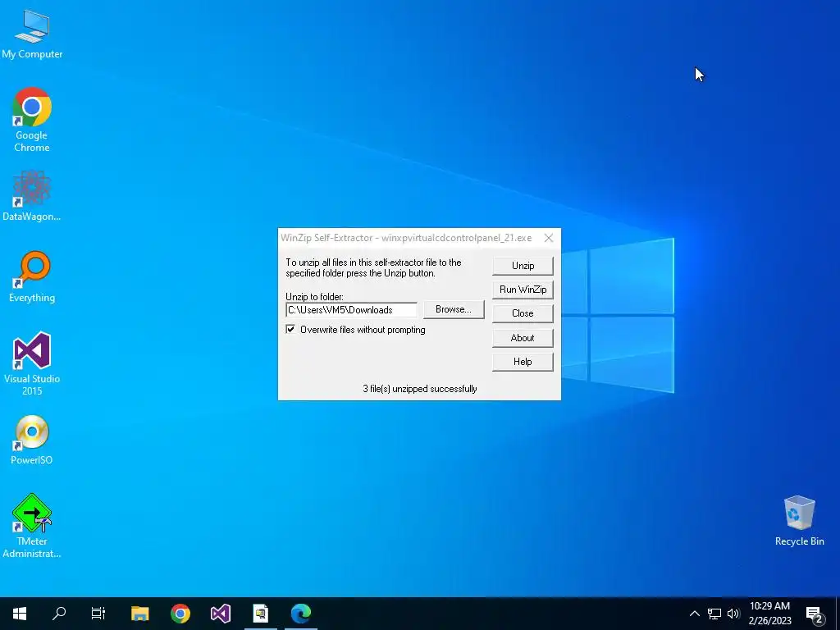Viewport: 840px width, 630px height.
Task: Select the Recycle Bin icon
Action: pos(799,521)
